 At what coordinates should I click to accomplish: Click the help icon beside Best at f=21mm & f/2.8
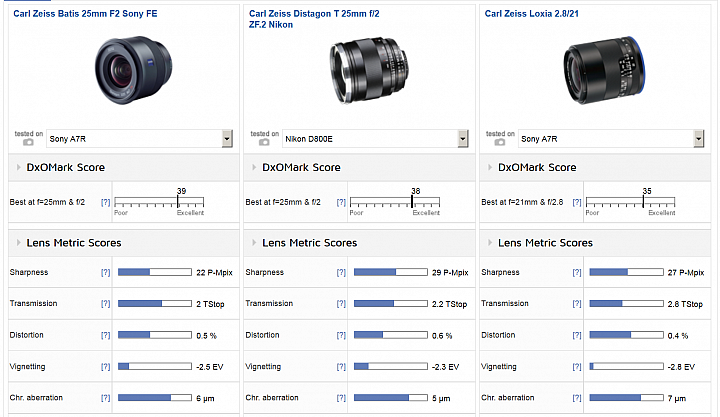[x=577, y=202]
